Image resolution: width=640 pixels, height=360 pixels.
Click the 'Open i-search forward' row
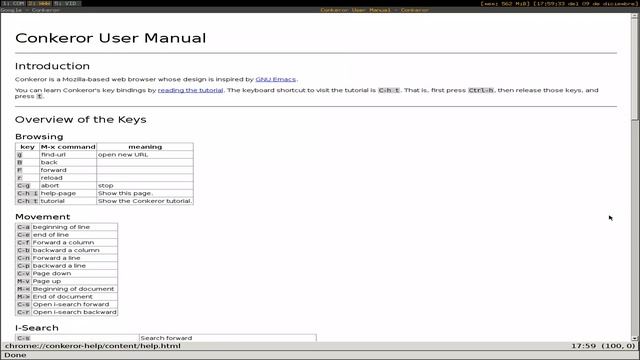coord(67,304)
